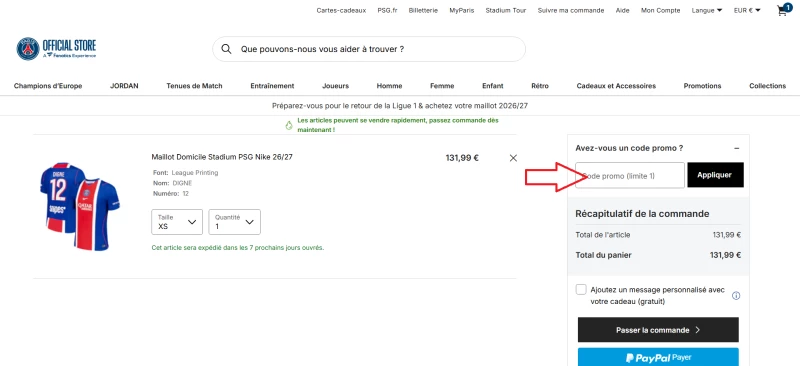Open the PSG.fr link
The image size is (800, 366).
(387, 10)
